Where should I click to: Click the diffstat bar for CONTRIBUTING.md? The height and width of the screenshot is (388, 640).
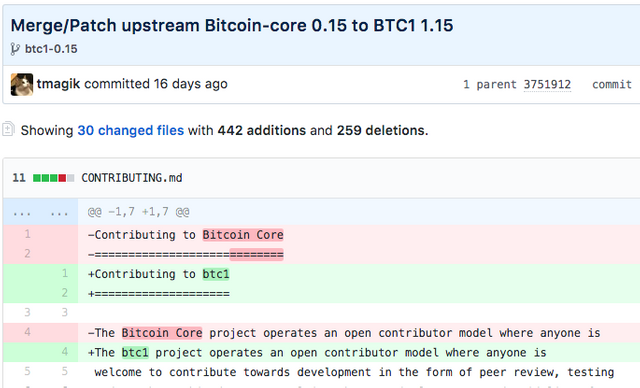tap(53, 178)
